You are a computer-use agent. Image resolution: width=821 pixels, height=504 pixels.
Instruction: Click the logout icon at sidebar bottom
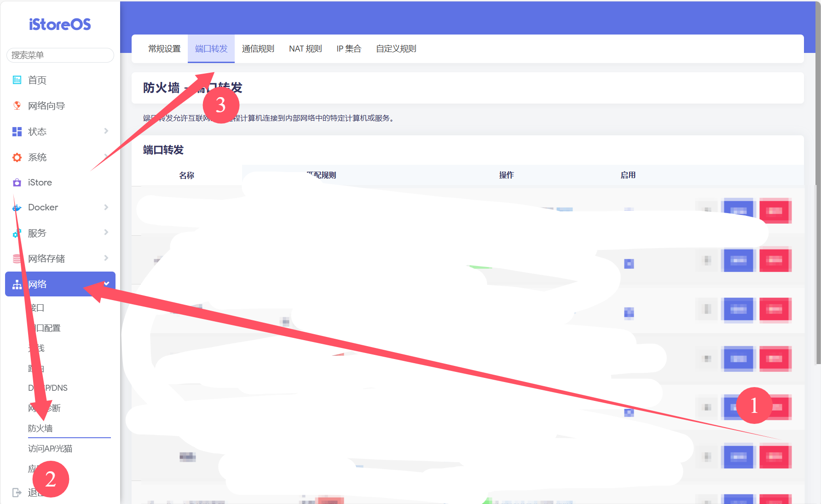point(17,492)
